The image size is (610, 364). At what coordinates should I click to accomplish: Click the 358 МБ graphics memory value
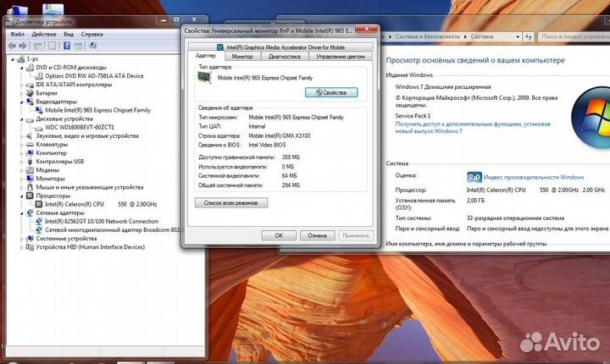click(x=291, y=157)
